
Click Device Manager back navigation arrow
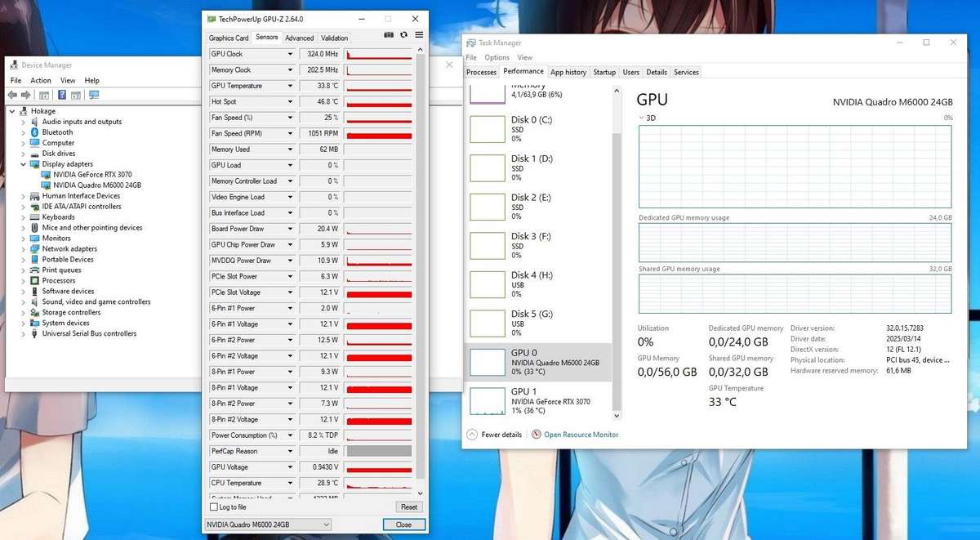pyautogui.click(x=12, y=94)
